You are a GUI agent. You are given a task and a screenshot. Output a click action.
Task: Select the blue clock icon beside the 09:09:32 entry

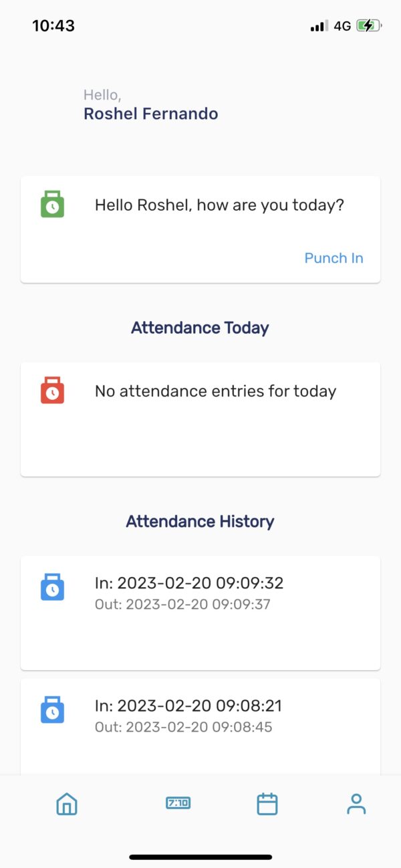(53, 587)
